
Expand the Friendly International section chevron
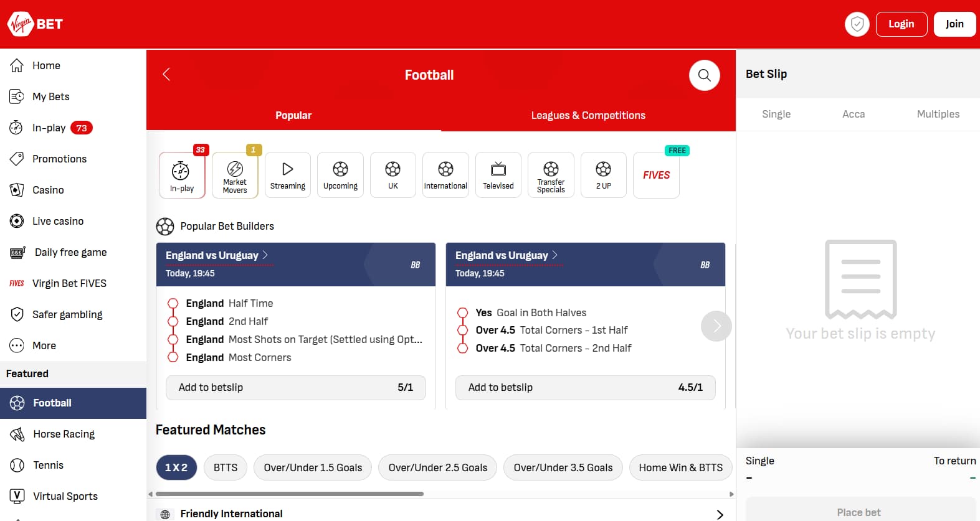[x=720, y=514]
